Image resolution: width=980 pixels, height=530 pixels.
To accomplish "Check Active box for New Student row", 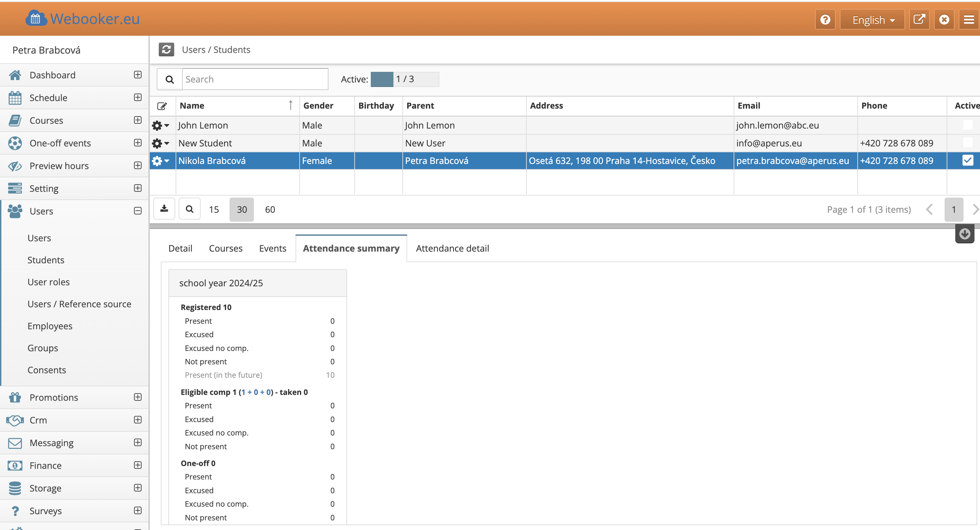I will point(967,143).
